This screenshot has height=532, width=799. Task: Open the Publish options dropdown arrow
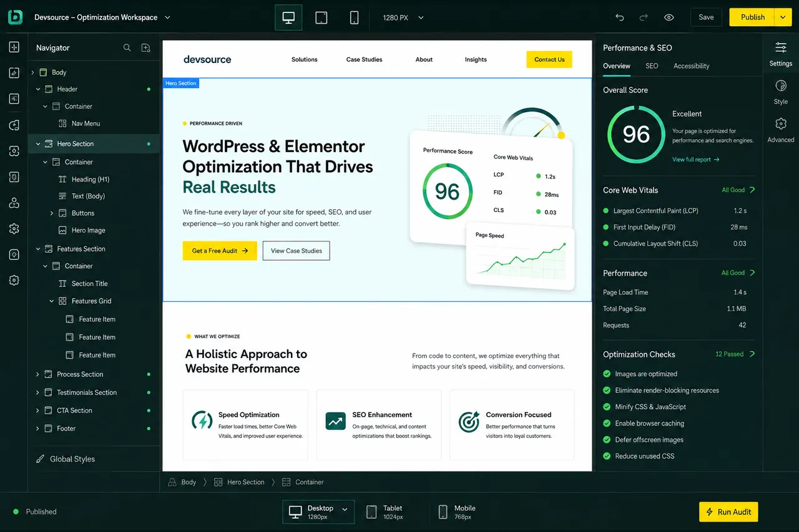coord(783,17)
